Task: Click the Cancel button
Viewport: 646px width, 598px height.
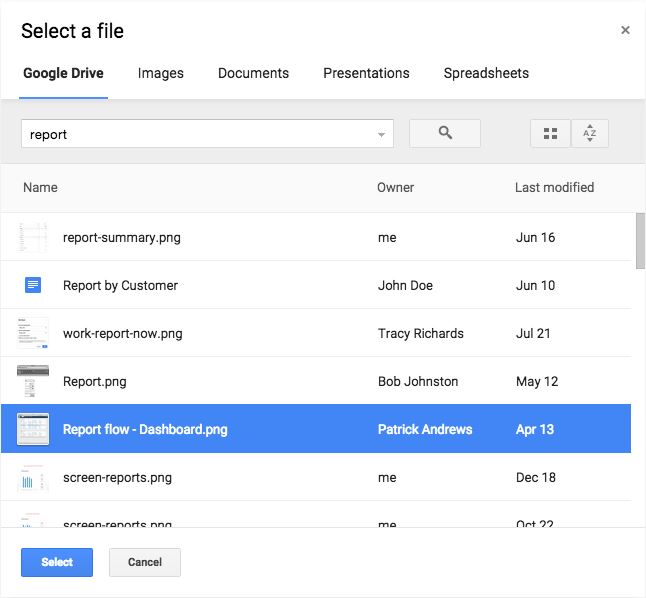Action: (145, 562)
